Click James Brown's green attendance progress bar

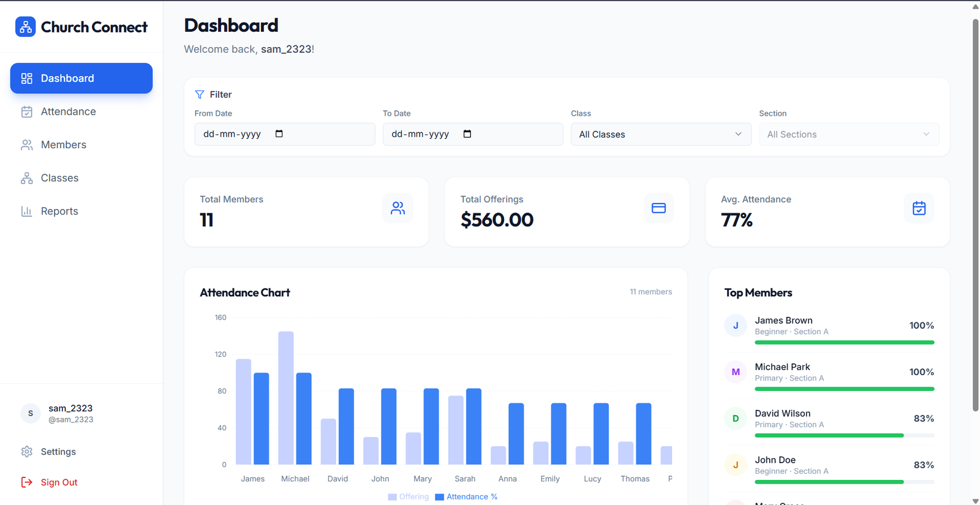coord(845,343)
